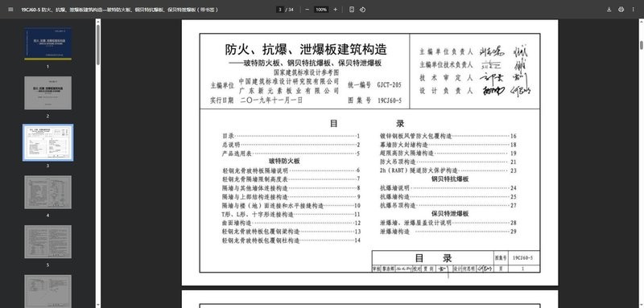Screen dimensions: 644x308
Task: Download the PDF file
Action: (609, 10)
